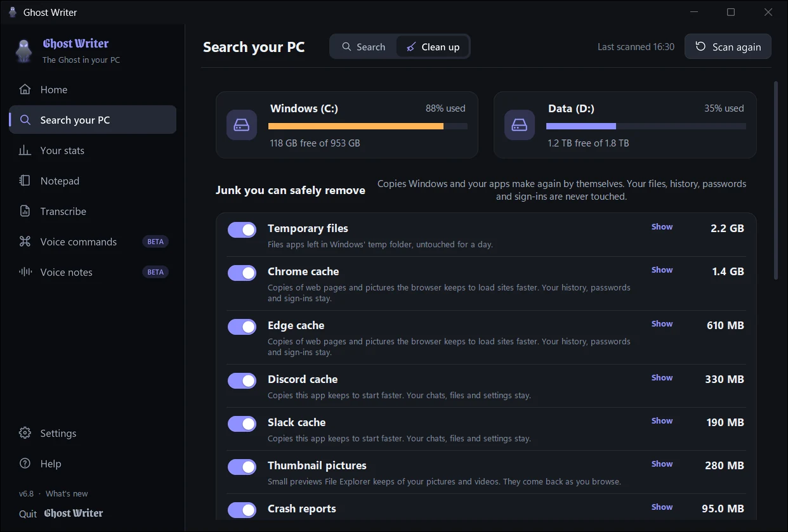Screen dimensions: 788x532
Task: Switch off the Discord cache toggle
Action: (242, 380)
